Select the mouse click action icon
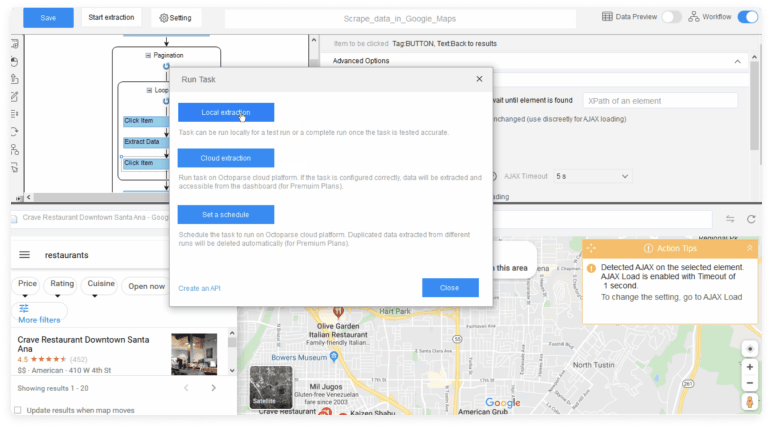Viewport: 771px width, 428px height. 15,61
